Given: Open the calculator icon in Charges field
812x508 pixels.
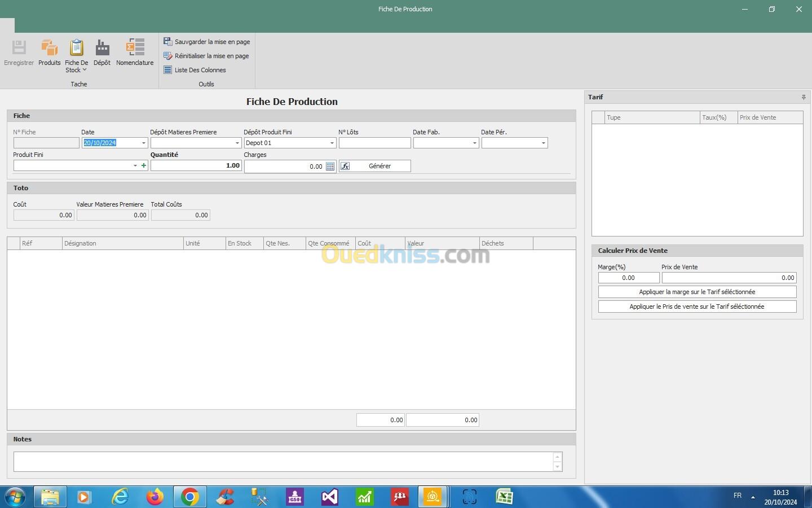Looking at the screenshot, I should (330, 167).
